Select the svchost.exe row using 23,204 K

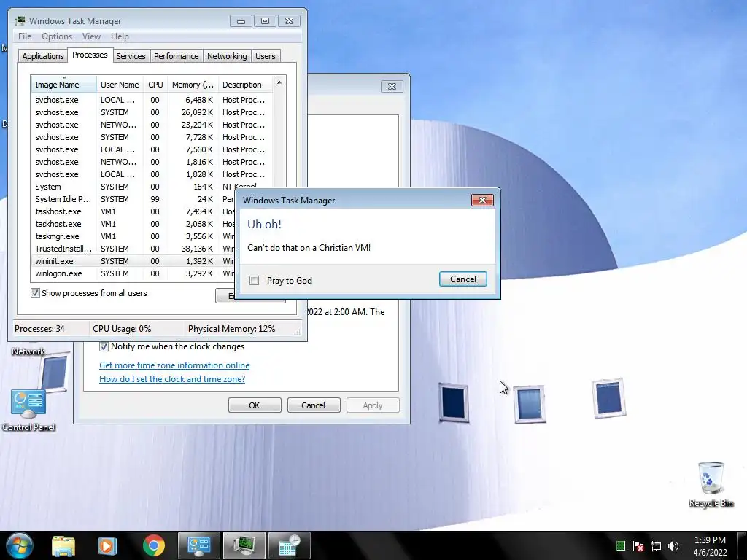click(152, 125)
